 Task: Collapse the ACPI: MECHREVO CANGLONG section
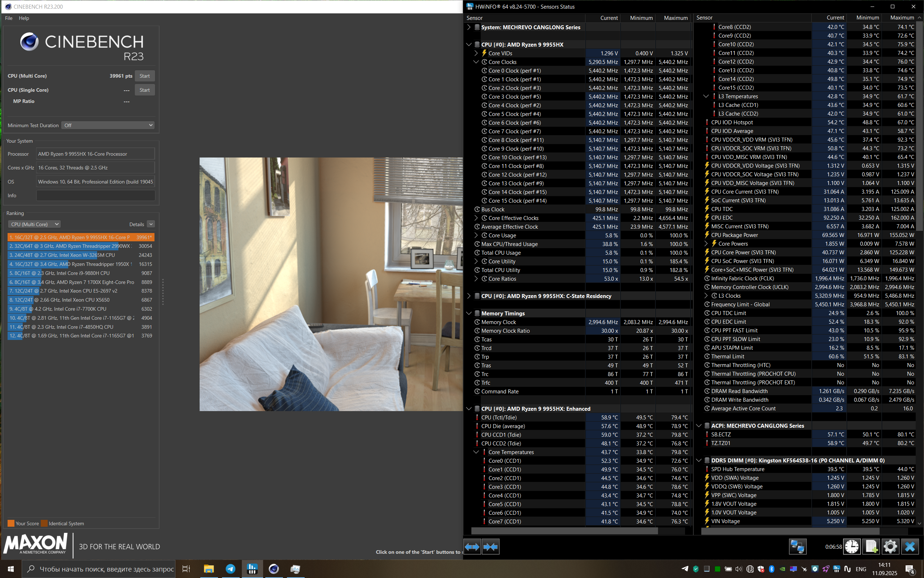pos(699,426)
